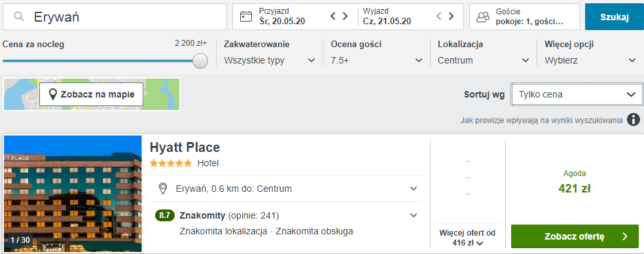This screenshot has height=254, width=644.
Task: Click the Zobacz ofertę button
Action: click(575, 236)
